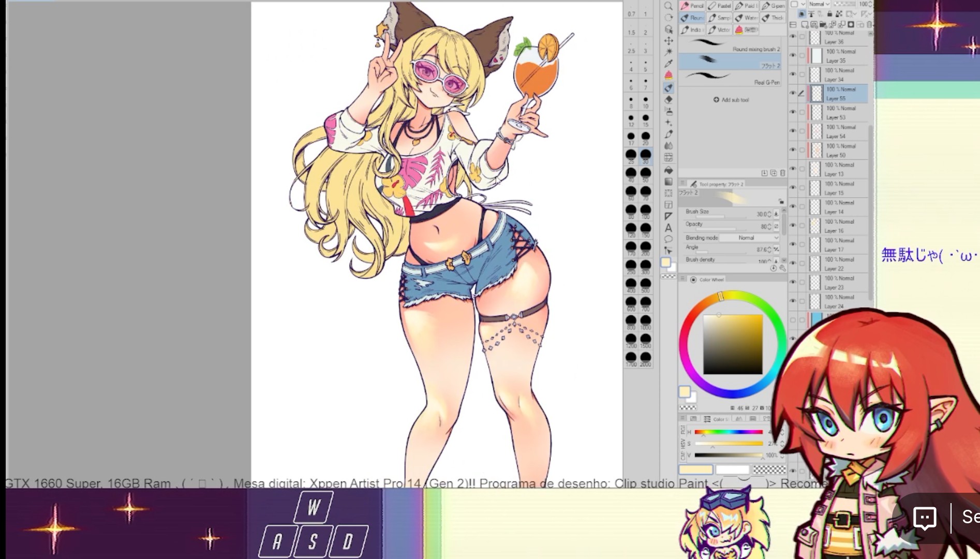Select the Blend tool

669,146
